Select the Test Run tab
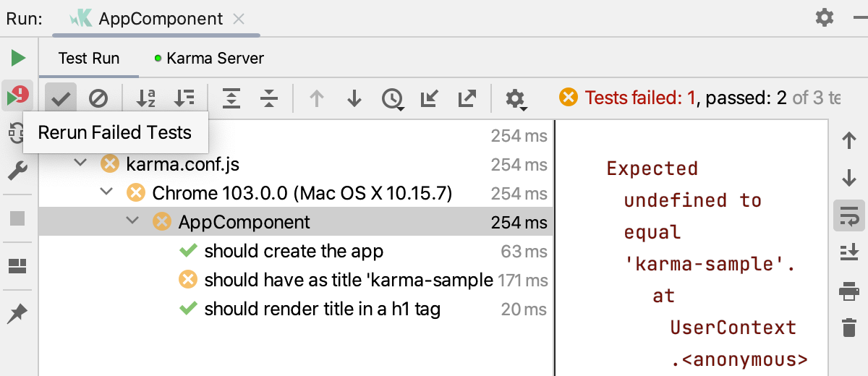 click(89, 59)
